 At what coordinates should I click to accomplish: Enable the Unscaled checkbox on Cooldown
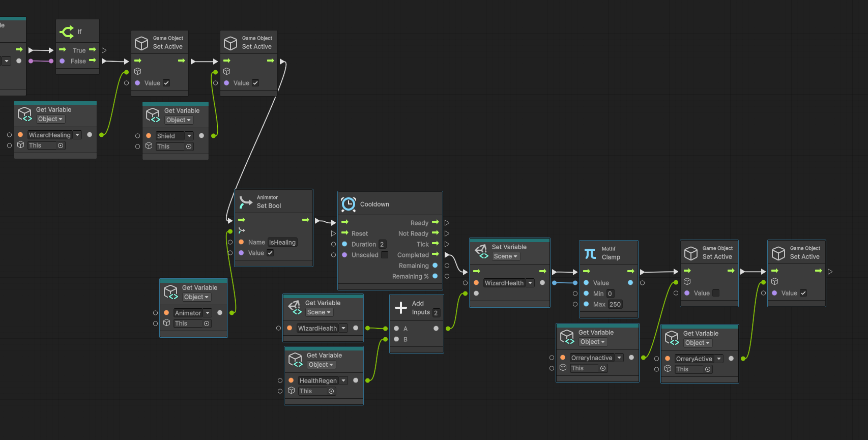[x=385, y=255]
